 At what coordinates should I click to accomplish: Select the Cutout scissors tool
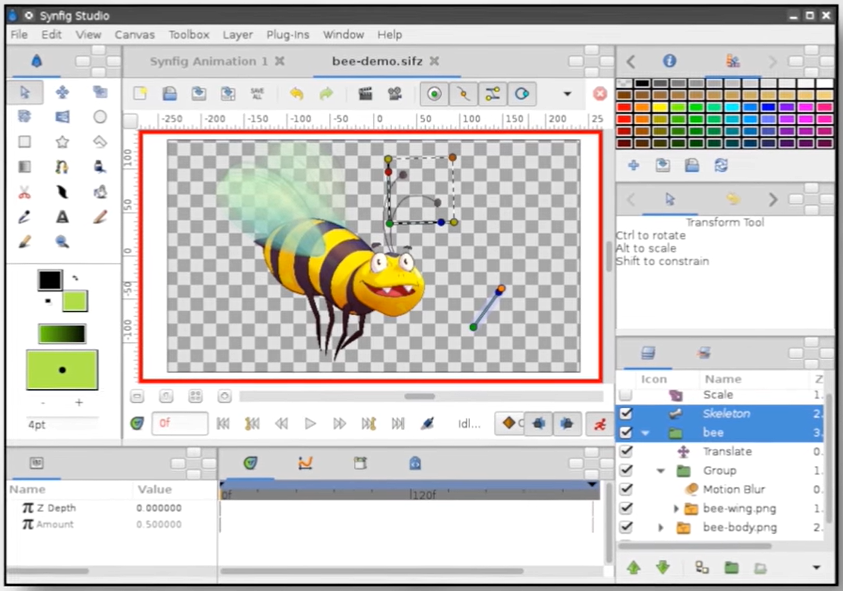(25, 192)
